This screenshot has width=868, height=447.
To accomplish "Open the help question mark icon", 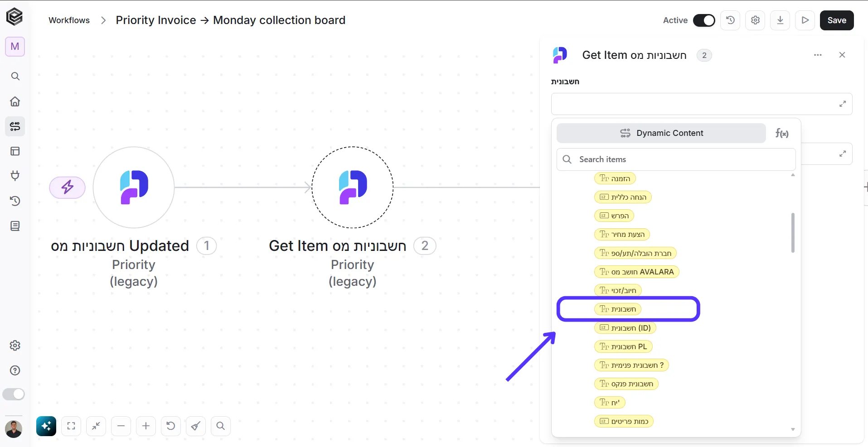I will pos(15,370).
